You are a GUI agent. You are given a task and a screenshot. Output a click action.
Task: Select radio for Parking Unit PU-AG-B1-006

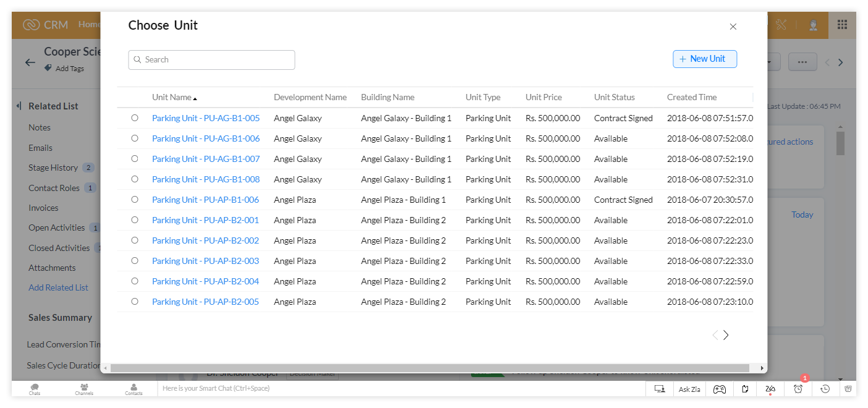click(x=135, y=138)
